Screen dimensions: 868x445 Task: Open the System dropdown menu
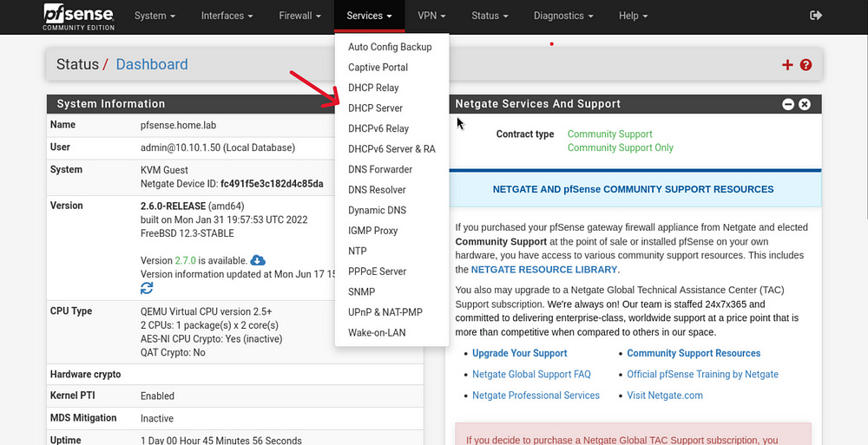(155, 16)
